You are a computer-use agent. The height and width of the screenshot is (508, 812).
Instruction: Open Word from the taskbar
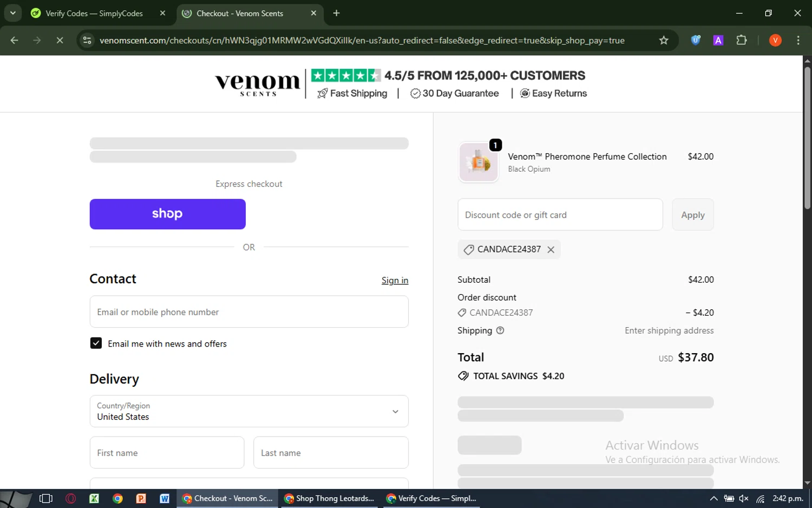tap(165, 498)
